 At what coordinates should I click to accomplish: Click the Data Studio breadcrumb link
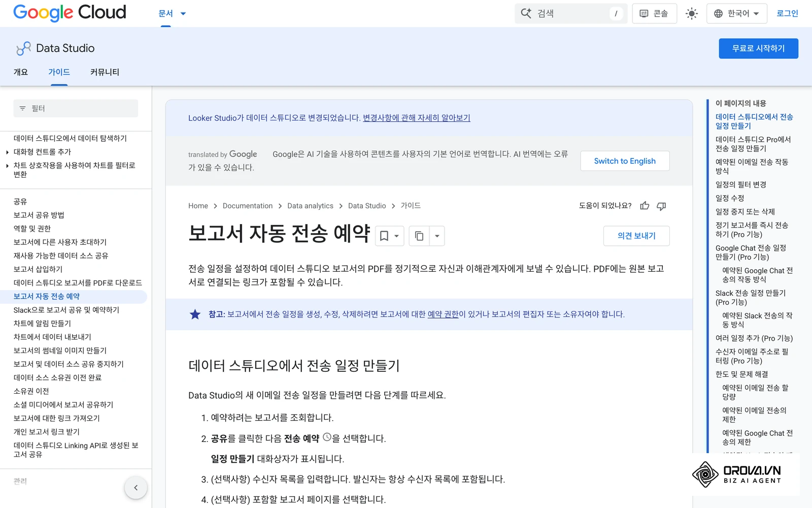tap(367, 206)
